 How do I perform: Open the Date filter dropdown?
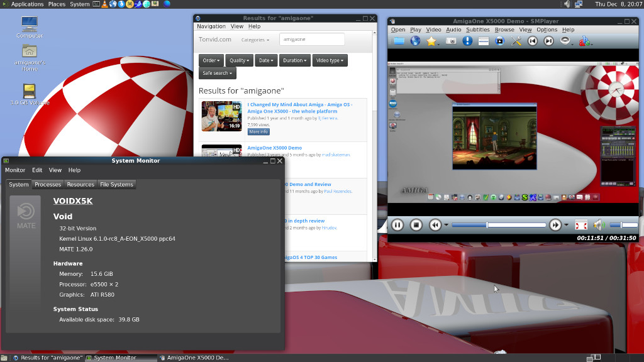coord(266,60)
